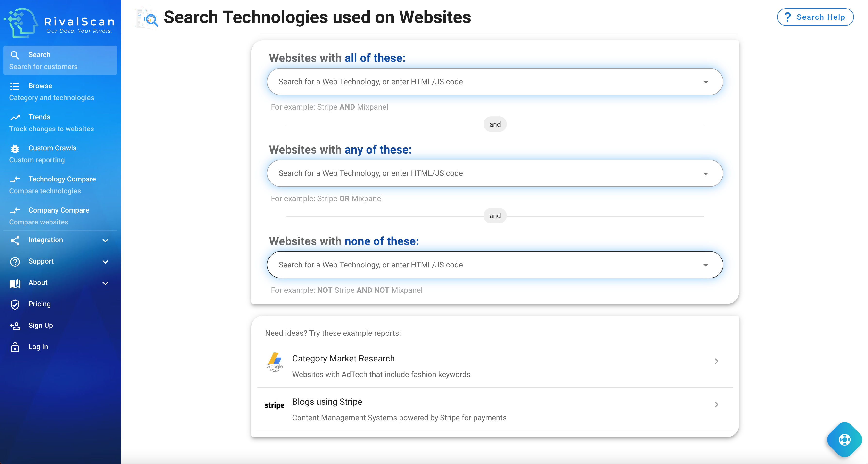Click the Trends arrow line icon
The image size is (868, 464).
pos(15,117)
